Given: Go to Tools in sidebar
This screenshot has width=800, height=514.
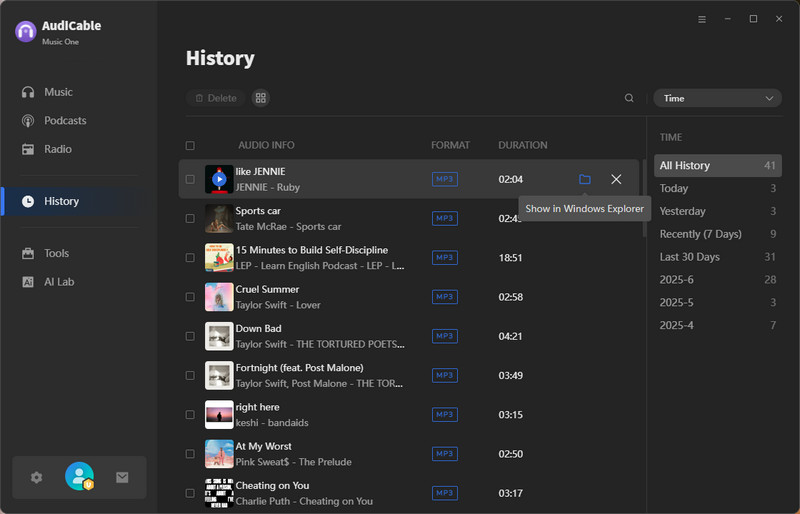Looking at the screenshot, I should coord(56,253).
